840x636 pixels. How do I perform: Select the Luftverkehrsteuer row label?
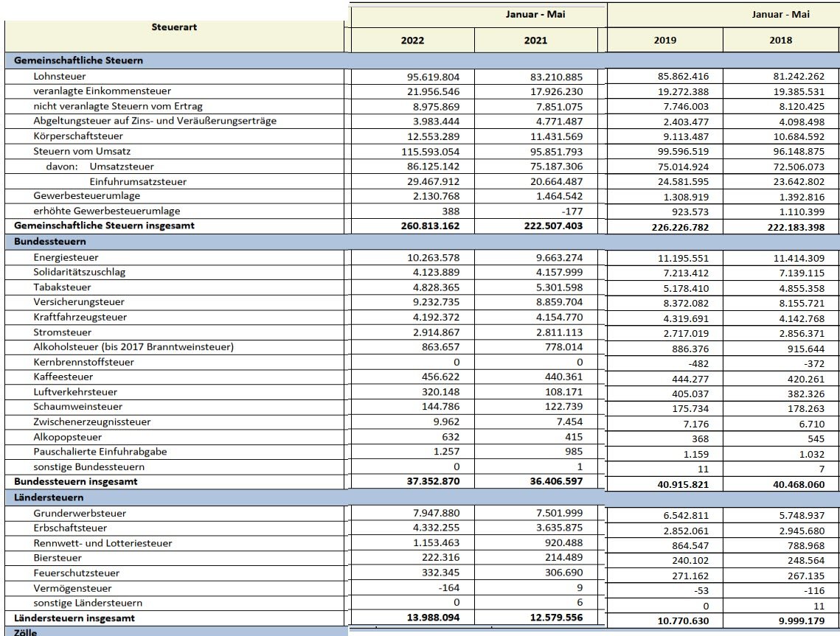pyautogui.click(x=75, y=392)
